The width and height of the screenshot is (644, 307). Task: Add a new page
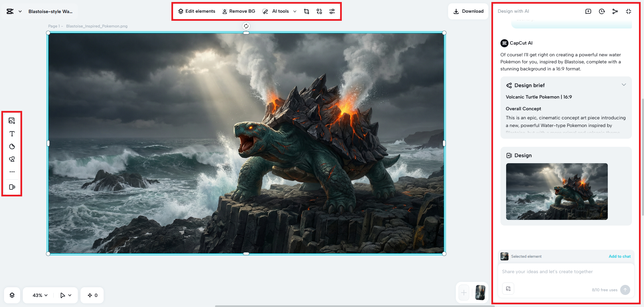tap(464, 293)
